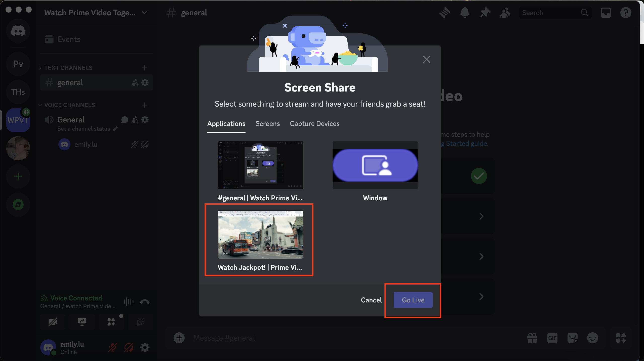Switch to the Screens tab

pyautogui.click(x=267, y=124)
